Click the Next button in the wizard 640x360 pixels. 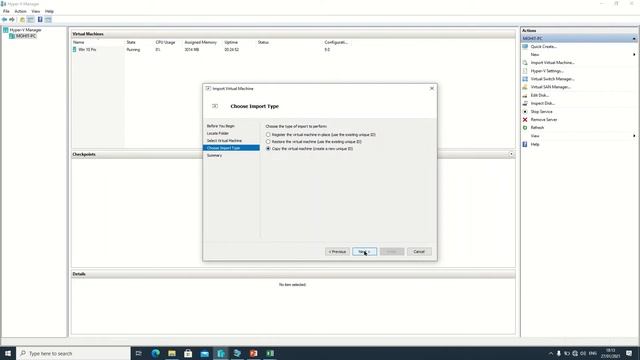pyautogui.click(x=364, y=252)
